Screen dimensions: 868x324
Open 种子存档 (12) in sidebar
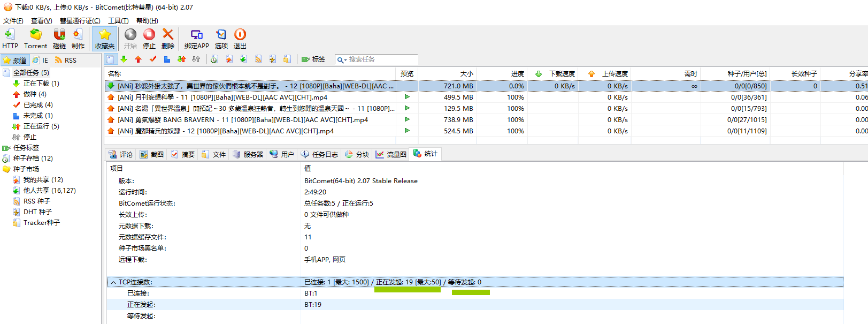tap(33, 159)
